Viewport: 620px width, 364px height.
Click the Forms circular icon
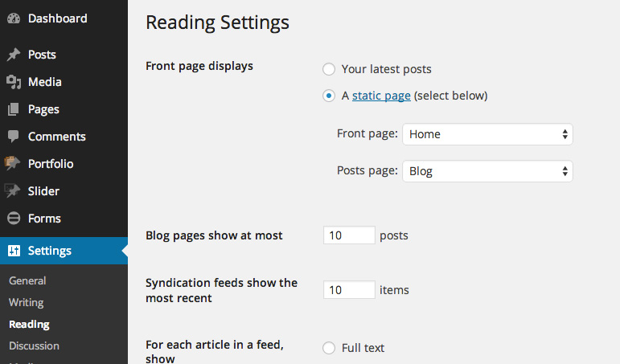coord(14,219)
